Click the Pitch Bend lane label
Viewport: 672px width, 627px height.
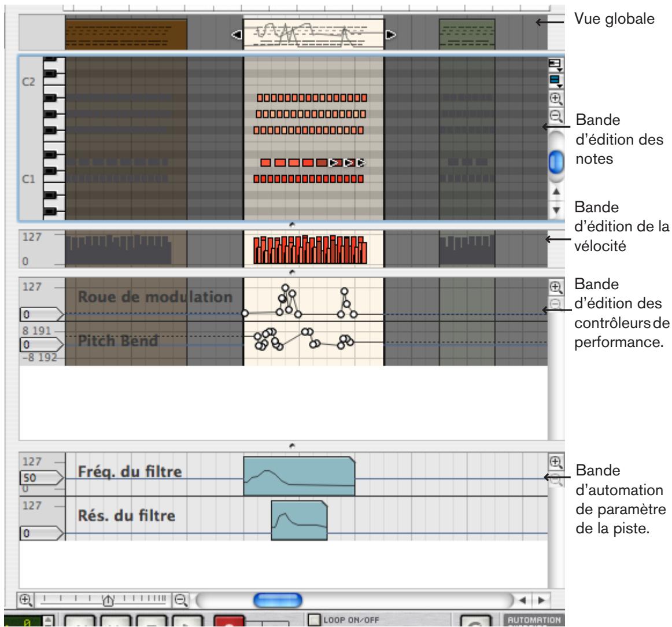[x=118, y=341]
